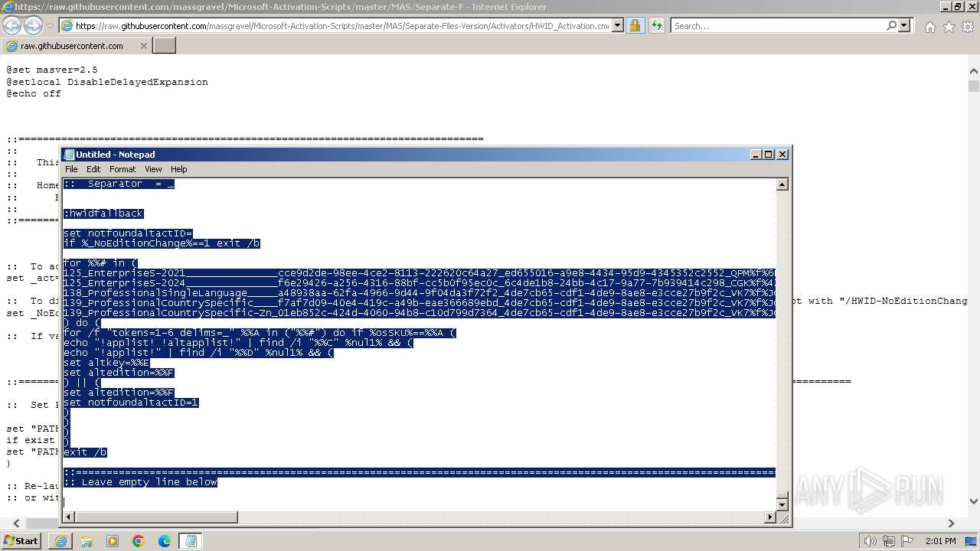Click the Notepad title bar icon
The width and height of the screenshot is (980, 551).
[x=69, y=155]
